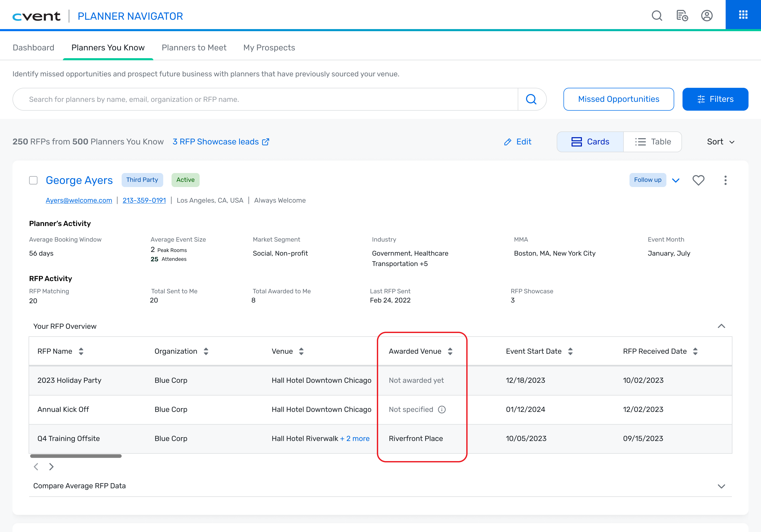Image resolution: width=761 pixels, height=532 pixels.
Task: Click the Missed Opportunities button
Action: pyautogui.click(x=619, y=99)
